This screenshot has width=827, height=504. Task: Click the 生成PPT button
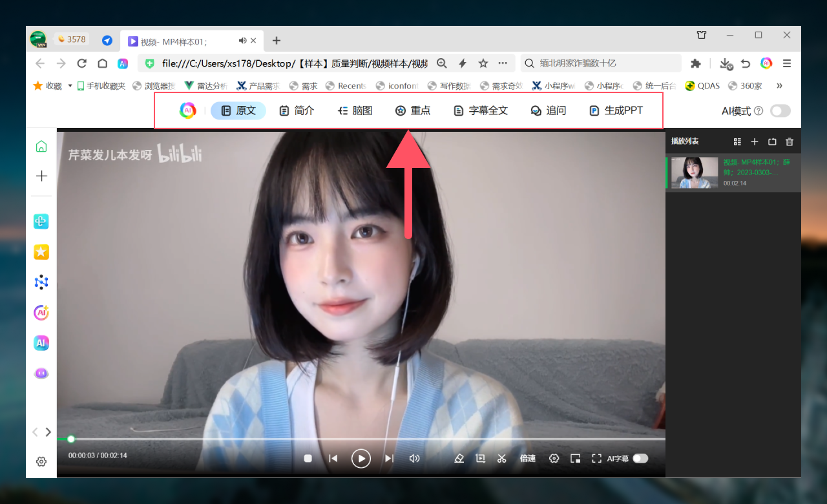coord(616,110)
